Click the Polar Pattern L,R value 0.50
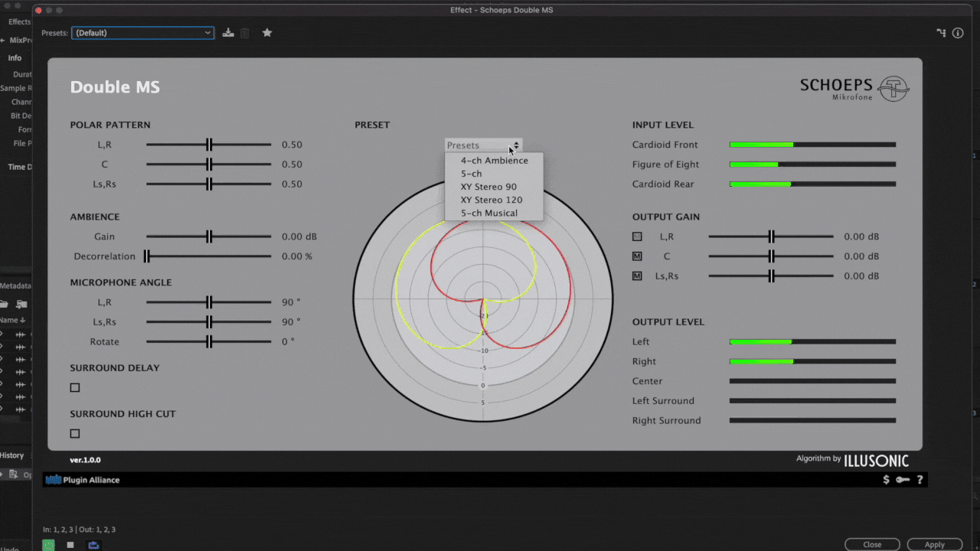The height and width of the screenshot is (551, 980). click(x=292, y=145)
